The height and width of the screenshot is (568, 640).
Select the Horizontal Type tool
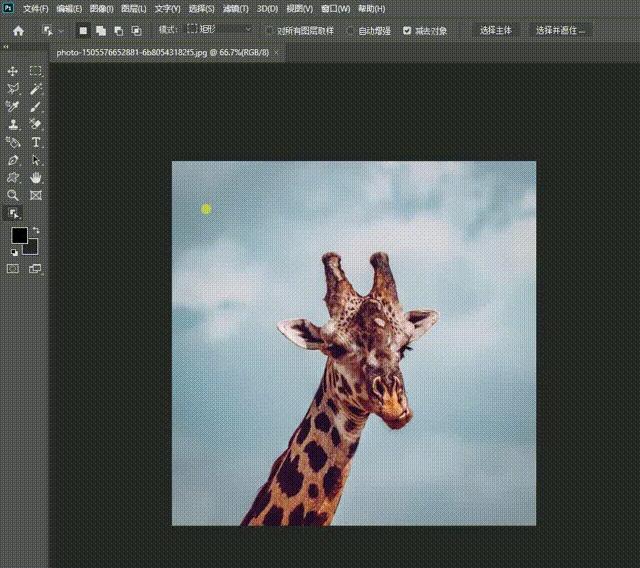click(x=36, y=142)
